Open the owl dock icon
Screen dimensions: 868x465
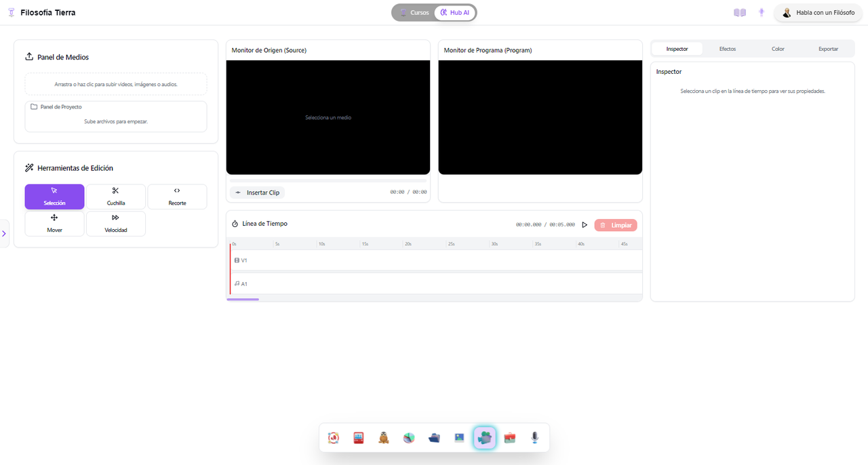(x=384, y=438)
